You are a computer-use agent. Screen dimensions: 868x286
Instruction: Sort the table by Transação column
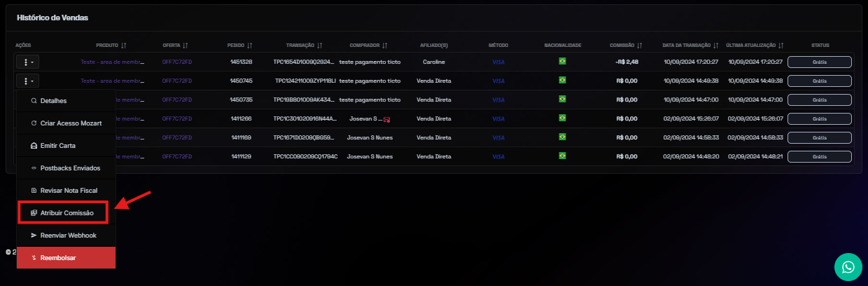pyautogui.click(x=319, y=46)
